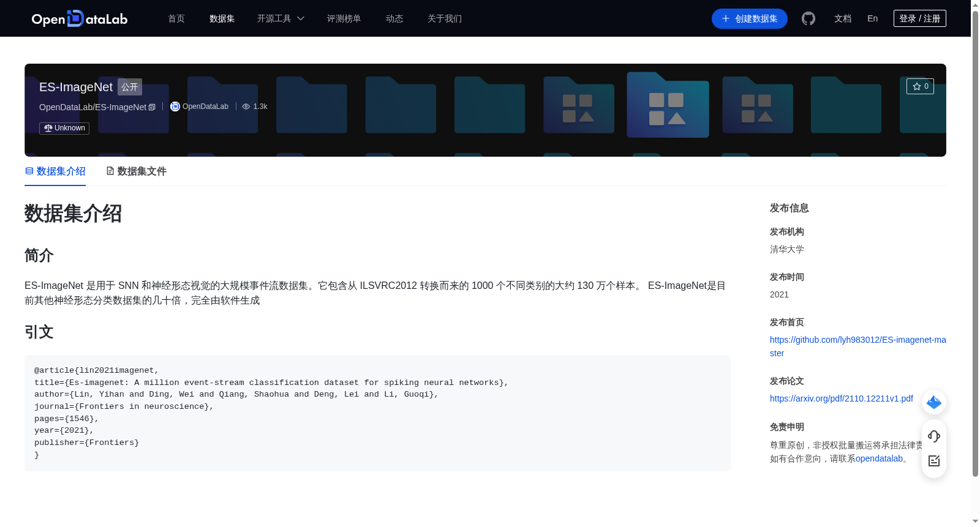Screen dimensions: 980x527
Task: Click the 2021 release year text
Action: (779, 294)
